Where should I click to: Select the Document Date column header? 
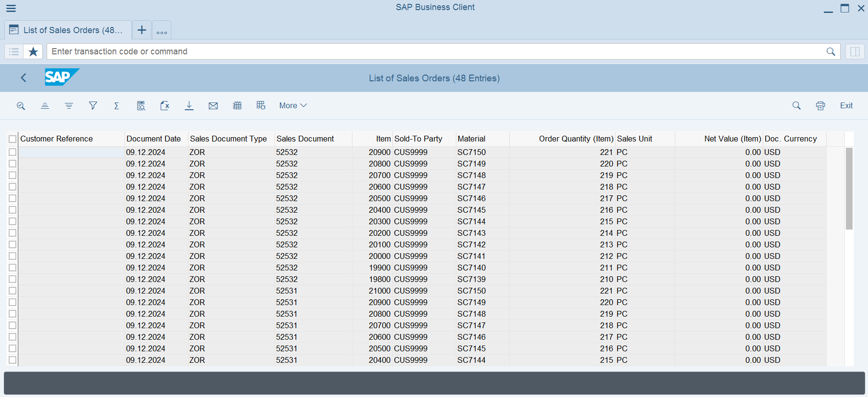tap(156, 139)
